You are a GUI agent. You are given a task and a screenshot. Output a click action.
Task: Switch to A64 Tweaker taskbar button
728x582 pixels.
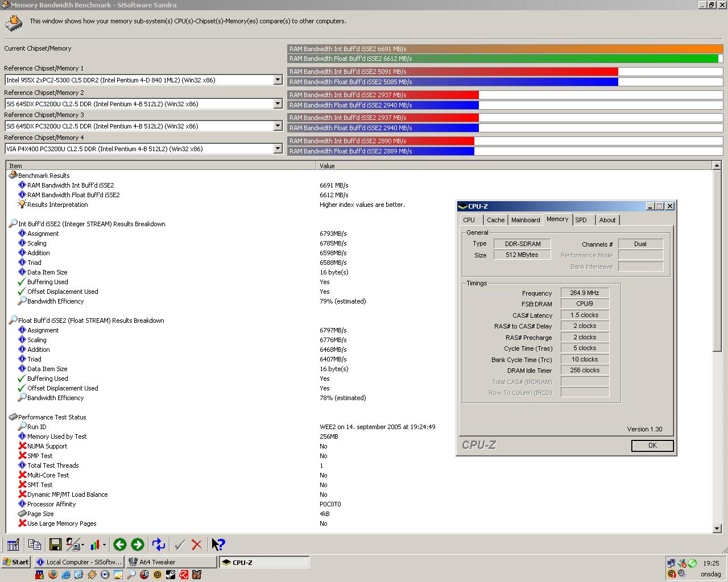pos(171,562)
